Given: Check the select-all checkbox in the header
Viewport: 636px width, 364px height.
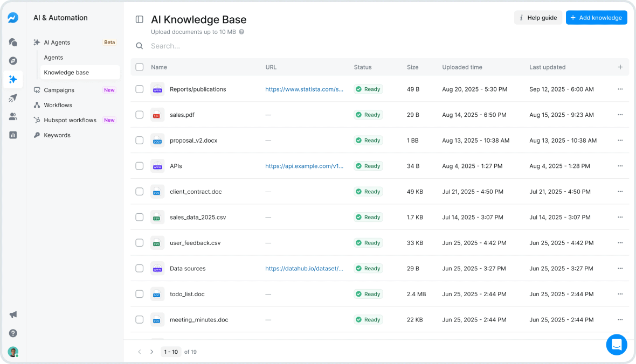Looking at the screenshot, I should click(139, 67).
